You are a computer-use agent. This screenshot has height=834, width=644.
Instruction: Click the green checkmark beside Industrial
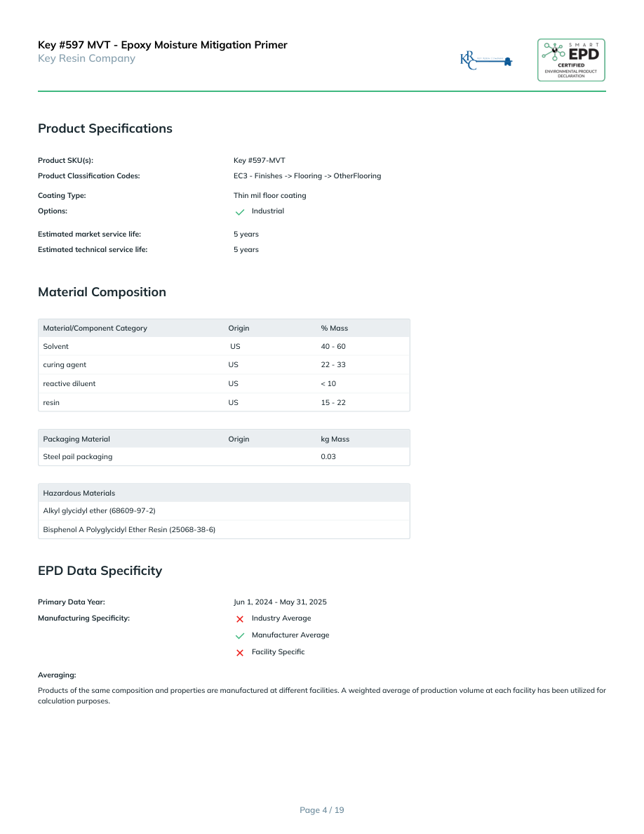(x=240, y=212)
